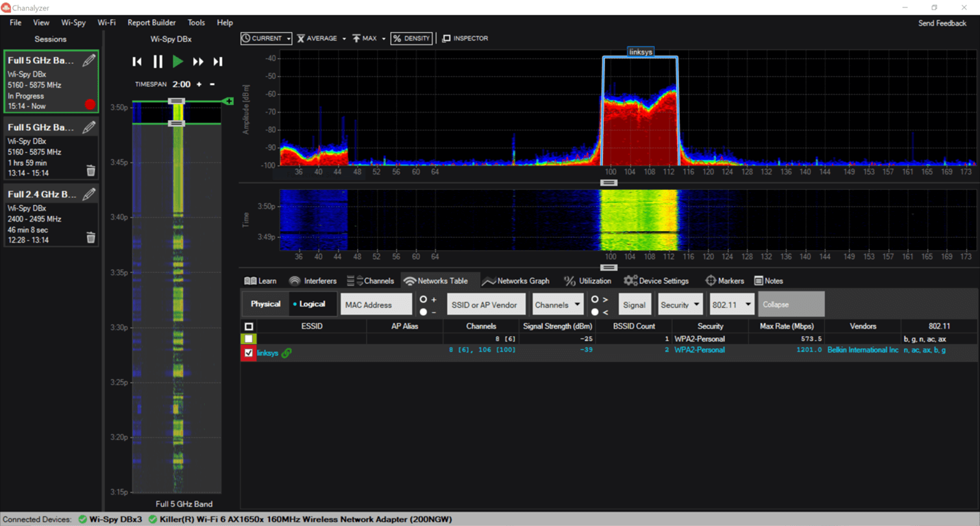980x526 pixels.
Task: Open the 802.11 filter dropdown
Action: [x=731, y=305]
